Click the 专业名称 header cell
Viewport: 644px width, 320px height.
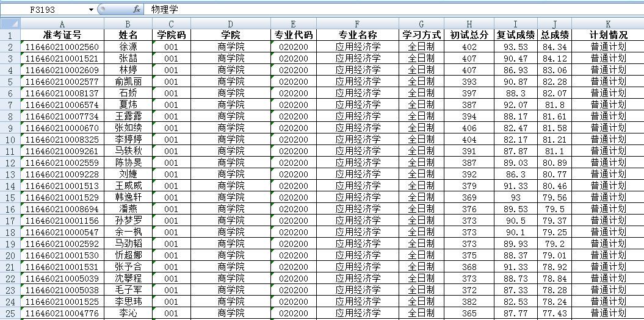358,35
